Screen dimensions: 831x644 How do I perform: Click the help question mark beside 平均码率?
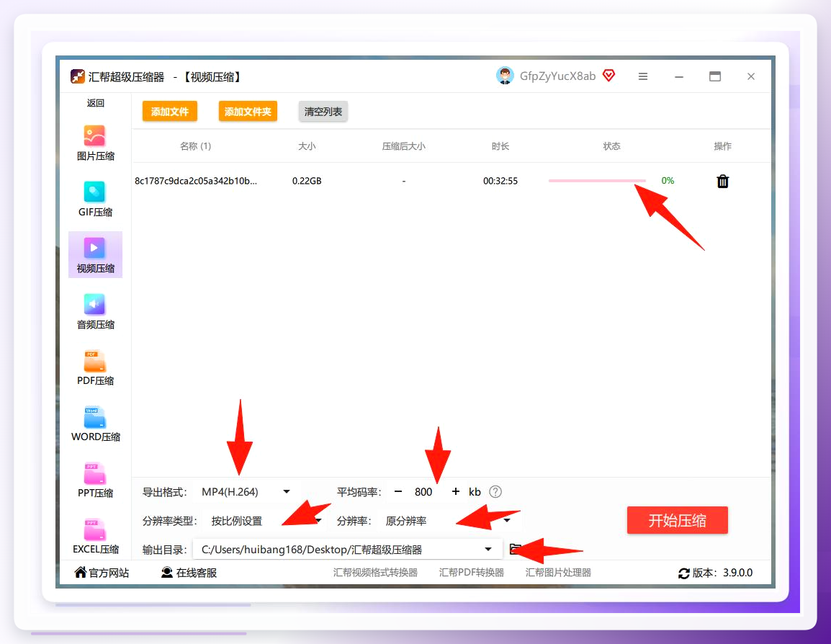[x=495, y=492]
